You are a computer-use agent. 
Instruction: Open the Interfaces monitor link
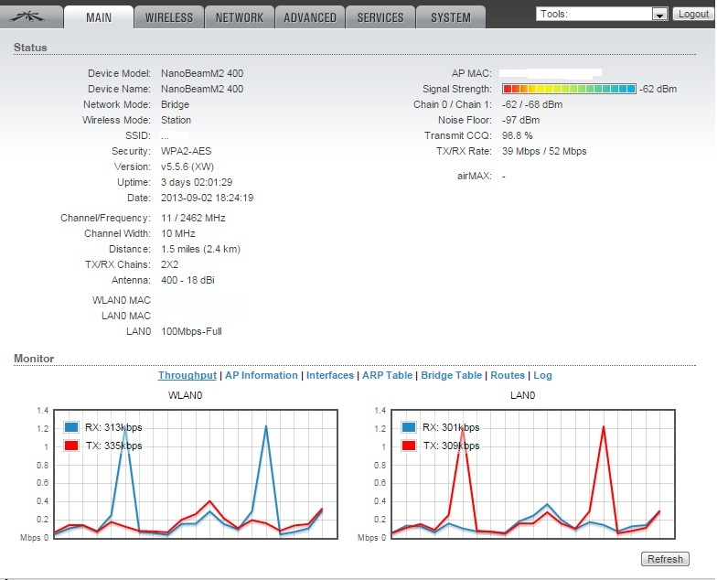330,375
